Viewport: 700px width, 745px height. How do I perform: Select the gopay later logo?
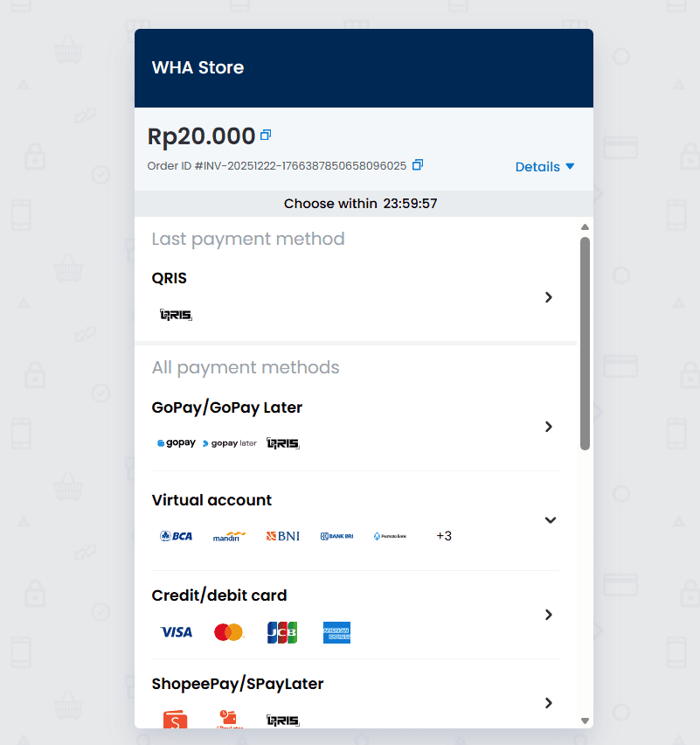coord(229,443)
